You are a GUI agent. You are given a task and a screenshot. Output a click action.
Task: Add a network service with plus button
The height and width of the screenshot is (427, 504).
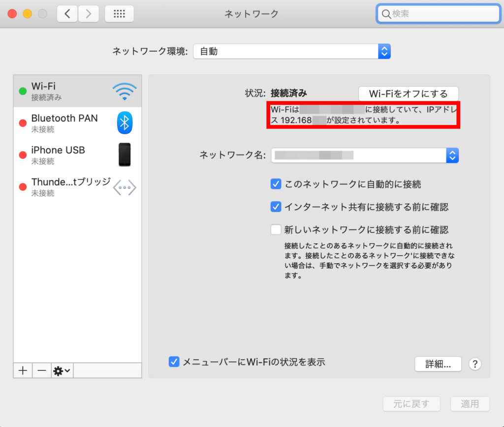[23, 370]
